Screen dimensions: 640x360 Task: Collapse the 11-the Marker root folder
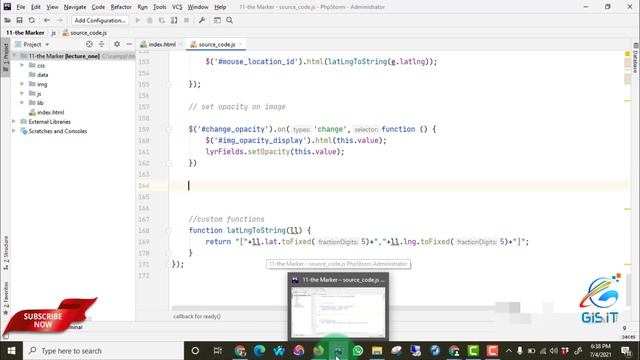15,56
